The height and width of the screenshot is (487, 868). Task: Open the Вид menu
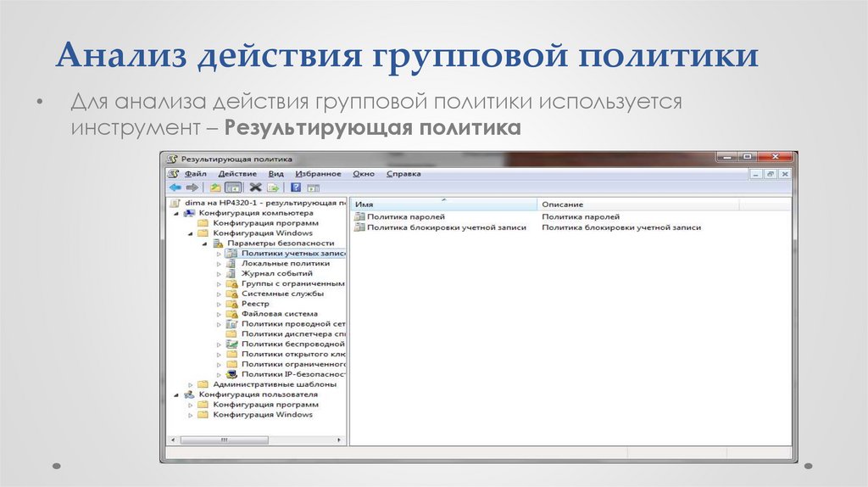[x=276, y=173]
